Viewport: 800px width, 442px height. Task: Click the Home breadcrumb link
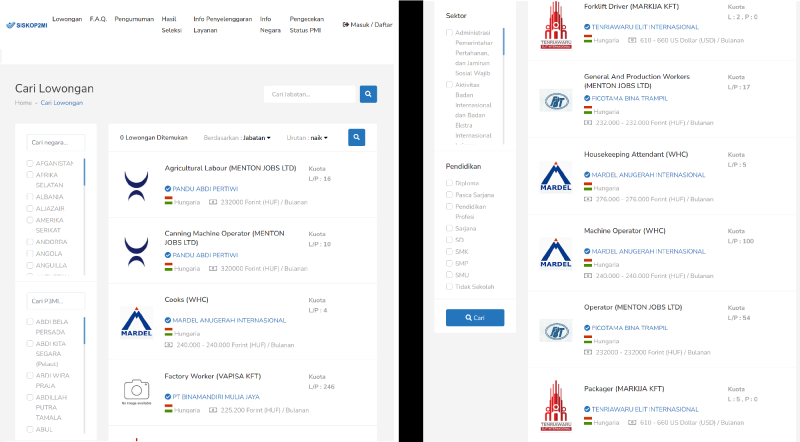(x=23, y=103)
